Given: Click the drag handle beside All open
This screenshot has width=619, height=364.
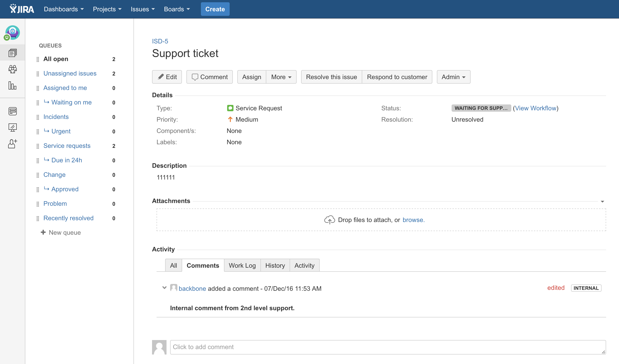Looking at the screenshot, I should (38, 59).
